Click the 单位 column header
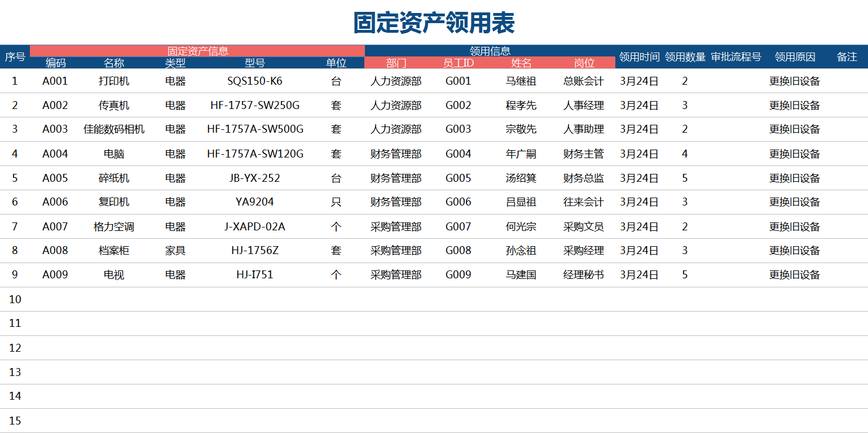Image resolution: width=868 pixels, height=433 pixels. [336, 63]
